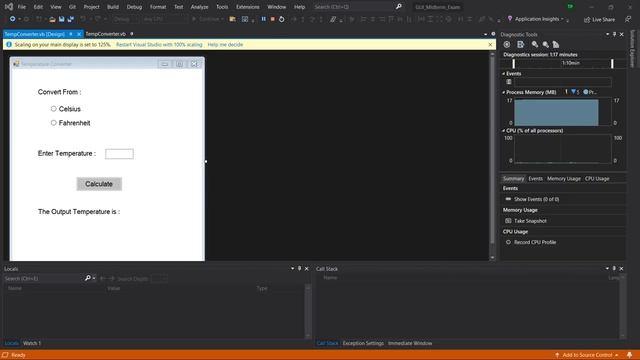This screenshot has height=360, width=640.
Task: Click the Record CPU Profile circle icon
Action: tap(508, 242)
